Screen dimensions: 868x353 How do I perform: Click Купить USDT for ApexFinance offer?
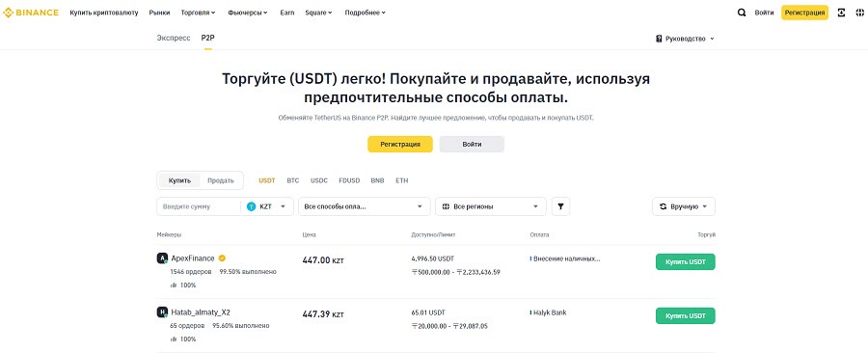(686, 261)
